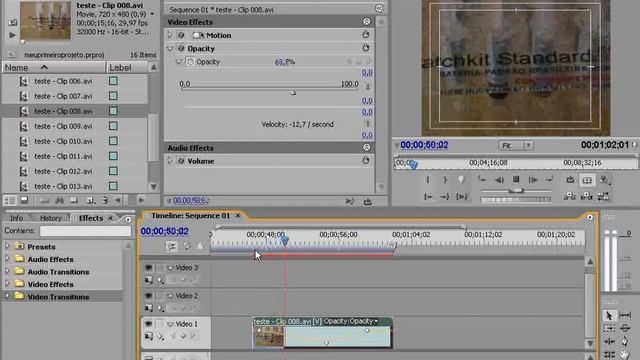Expand the Volume audio effect
Image resolution: width=640 pixels, height=360 pixels.
pyautogui.click(x=170, y=161)
